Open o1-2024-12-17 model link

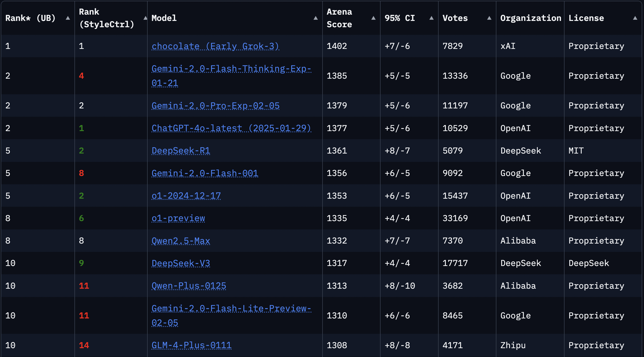186,196
